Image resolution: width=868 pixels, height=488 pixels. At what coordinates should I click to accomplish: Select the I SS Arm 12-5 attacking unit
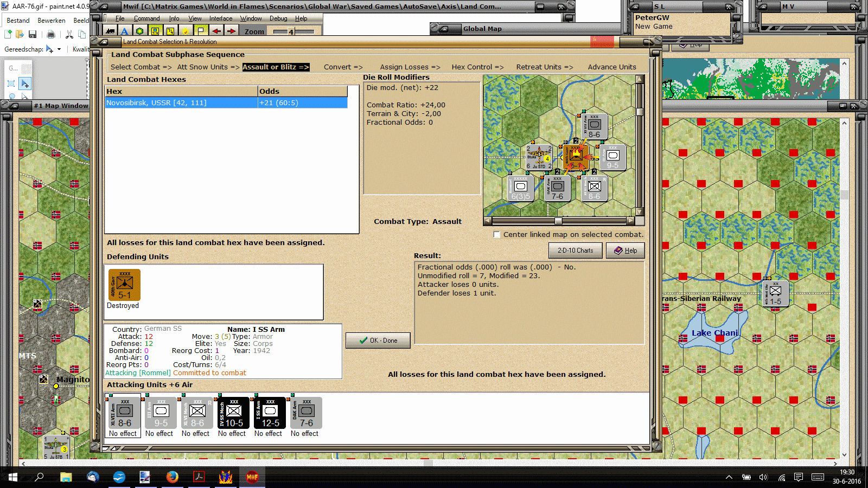click(270, 413)
